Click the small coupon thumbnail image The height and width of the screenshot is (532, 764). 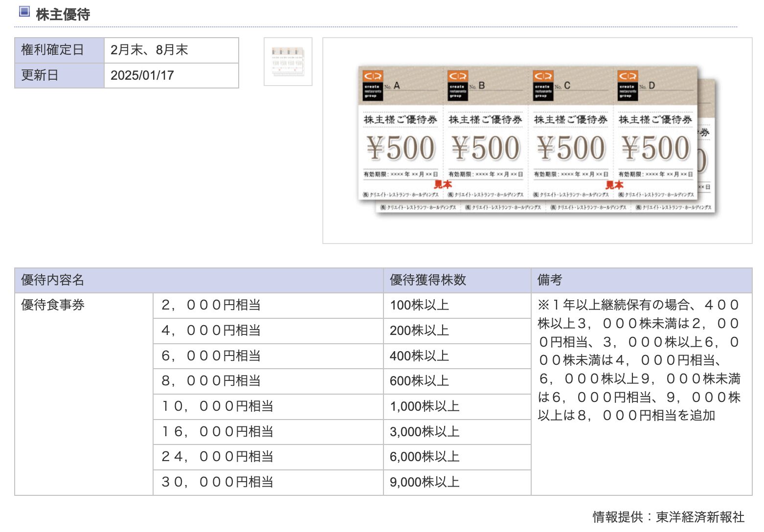tap(288, 62)
